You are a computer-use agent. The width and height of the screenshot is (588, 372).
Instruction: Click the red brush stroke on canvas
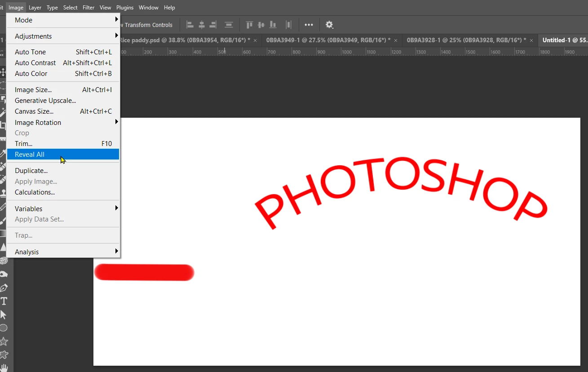(144, 272)
